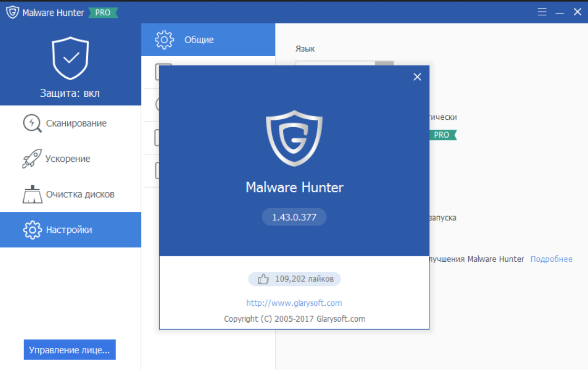Click the Защита: вкл status text
The width and height of the screenshot is (588, 370).
[x=70, y=93]
